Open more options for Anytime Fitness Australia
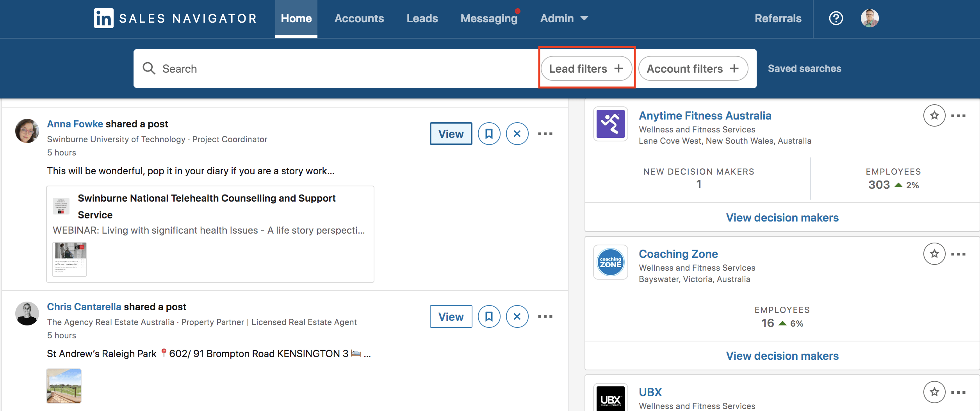This screenshot has width=980, height=411. pyautogui.click(x=958, y=116)
